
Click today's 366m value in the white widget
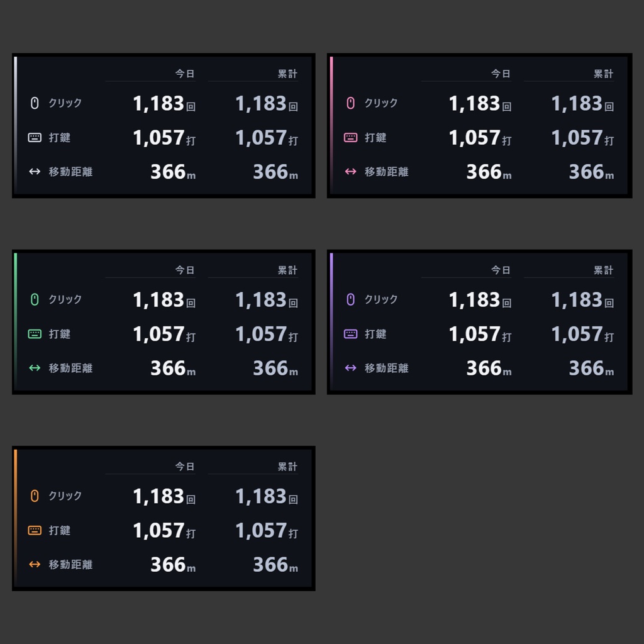click(x=173, y=172)
